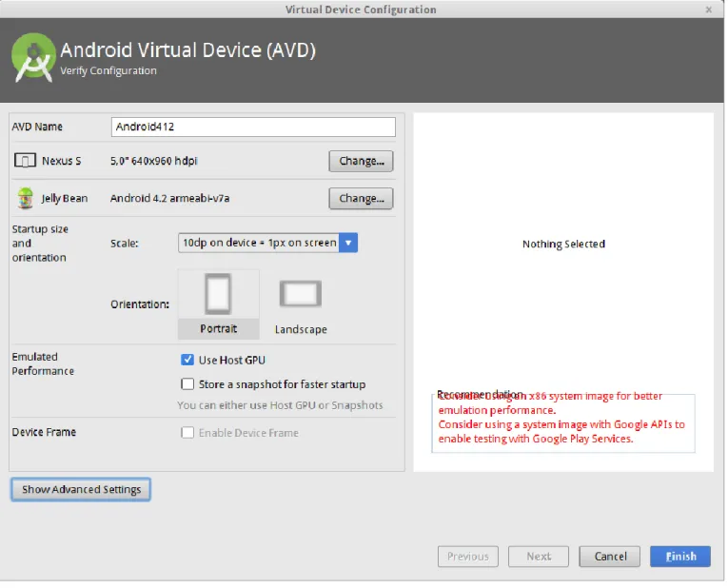Click the red Recommendation message box

[x=563, y=423]
